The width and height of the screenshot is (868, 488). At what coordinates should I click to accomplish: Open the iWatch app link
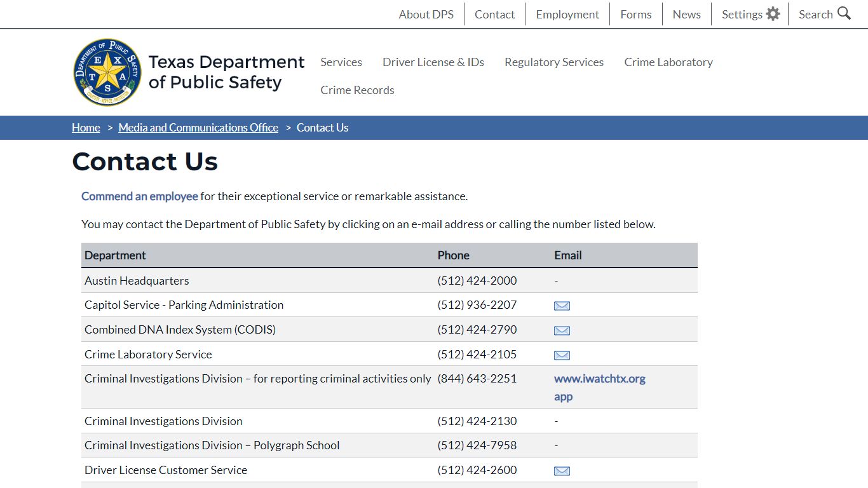tap(563, 396)
